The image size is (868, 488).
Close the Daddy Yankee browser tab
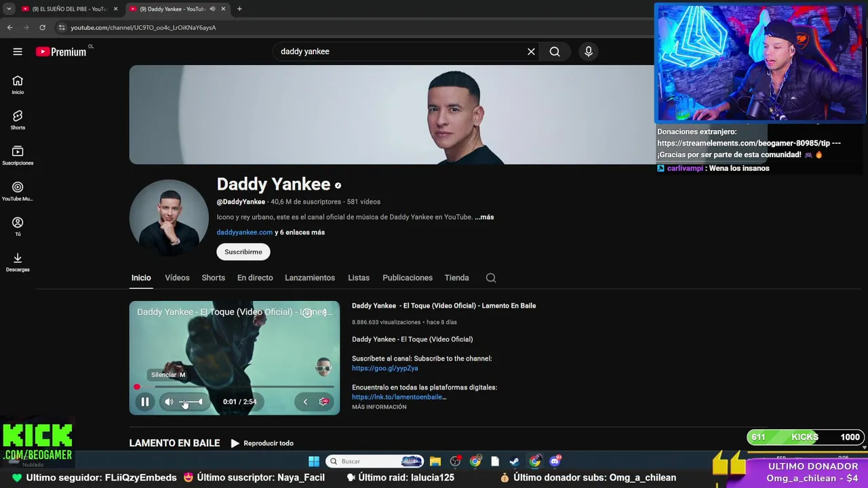pos(223,9)
